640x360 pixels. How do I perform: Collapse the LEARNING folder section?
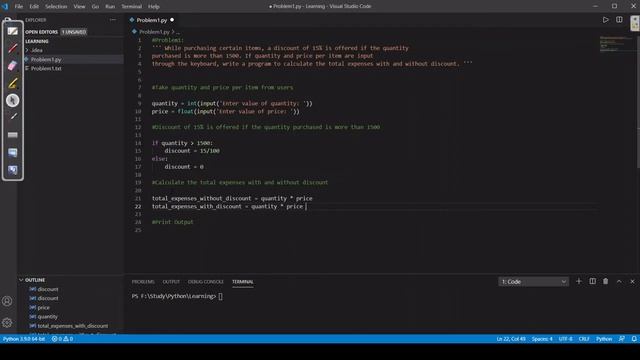pos(37,41)
